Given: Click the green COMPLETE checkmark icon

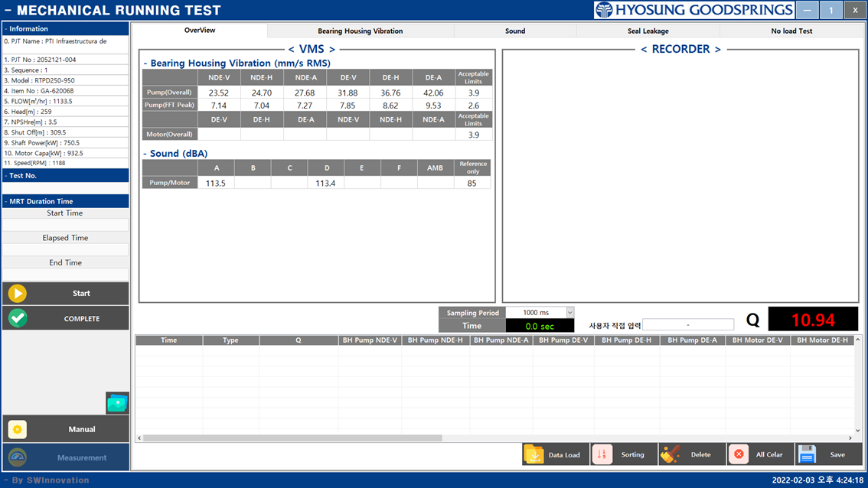Looking at the screenshot, I should [x=18, y=318].
